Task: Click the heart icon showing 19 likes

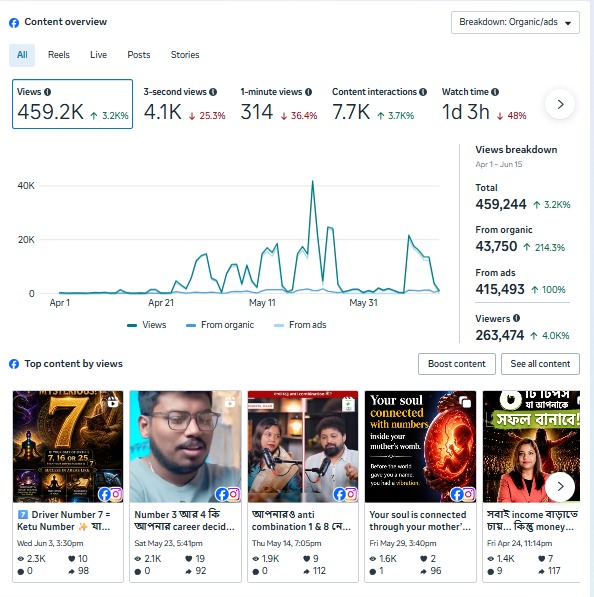Action: point(188,559)
